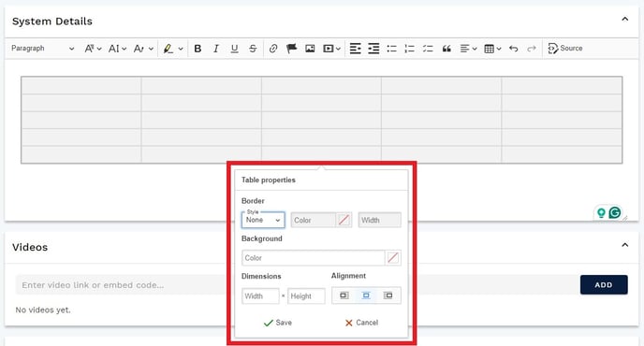Insert a block quote
This screenshot has height=346, width=644.
pyautogui.click(x=446, y=49)
